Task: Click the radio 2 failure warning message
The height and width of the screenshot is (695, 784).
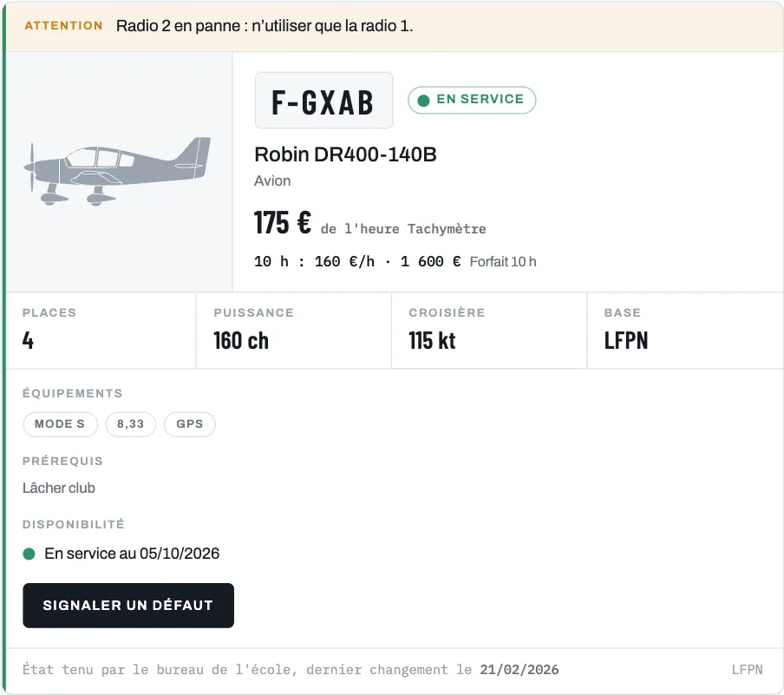Action: 265,25
